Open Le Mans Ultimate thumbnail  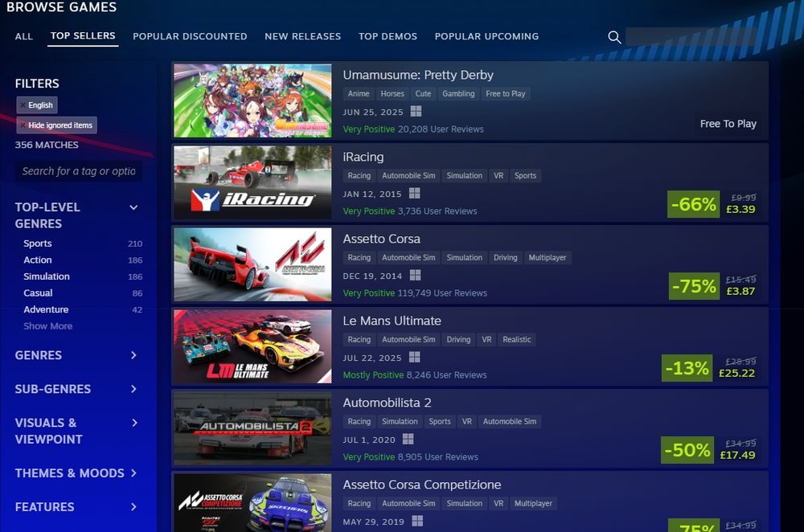pos(252,346)
